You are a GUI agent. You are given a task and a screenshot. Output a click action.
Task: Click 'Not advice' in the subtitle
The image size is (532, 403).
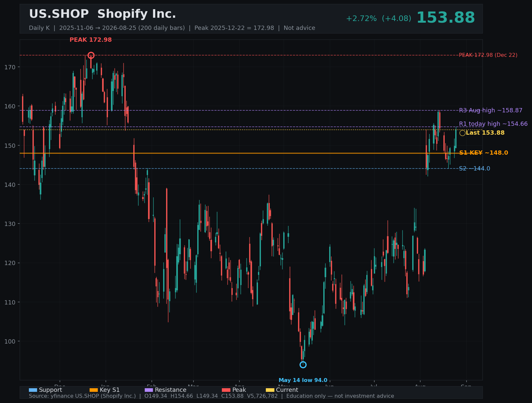click(x=299, y=28)
